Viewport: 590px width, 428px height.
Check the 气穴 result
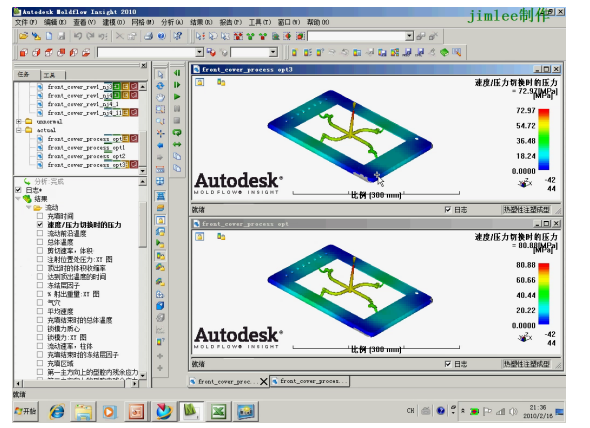[x=40, y=303]
